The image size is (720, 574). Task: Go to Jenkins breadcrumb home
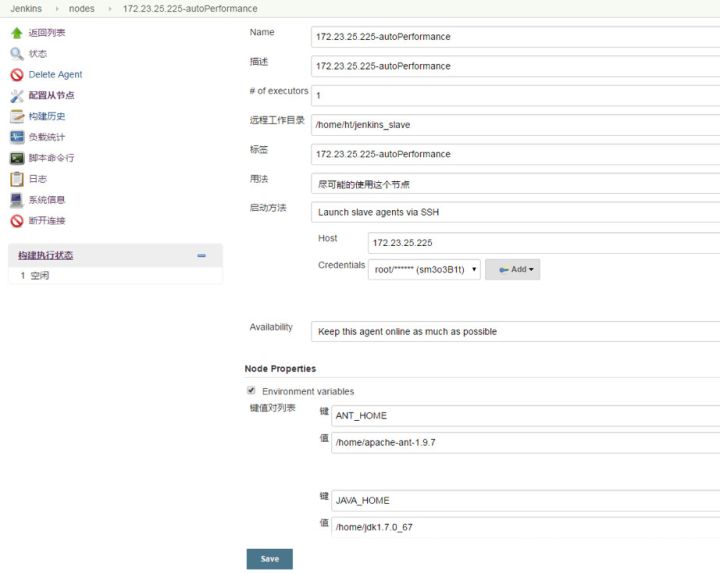click(26, 9)
